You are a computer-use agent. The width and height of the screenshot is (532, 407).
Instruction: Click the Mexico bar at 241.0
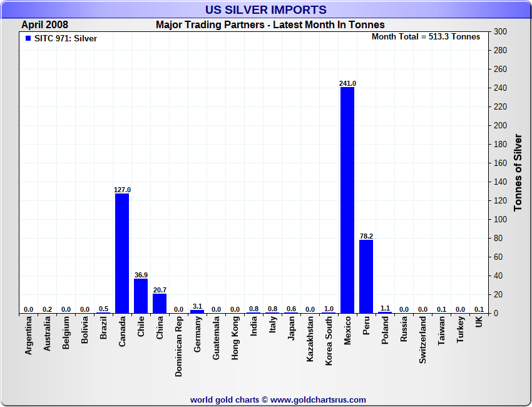(x=347, y=200)
